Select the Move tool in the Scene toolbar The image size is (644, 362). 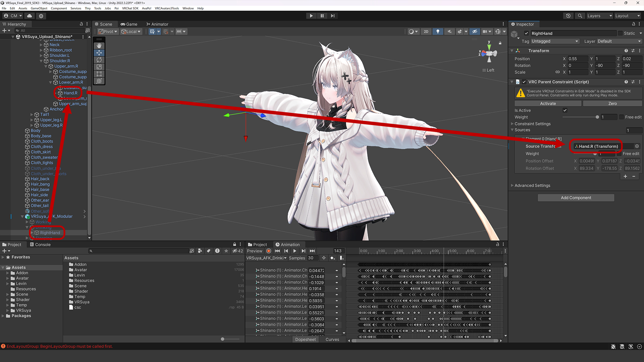(99, 53)
